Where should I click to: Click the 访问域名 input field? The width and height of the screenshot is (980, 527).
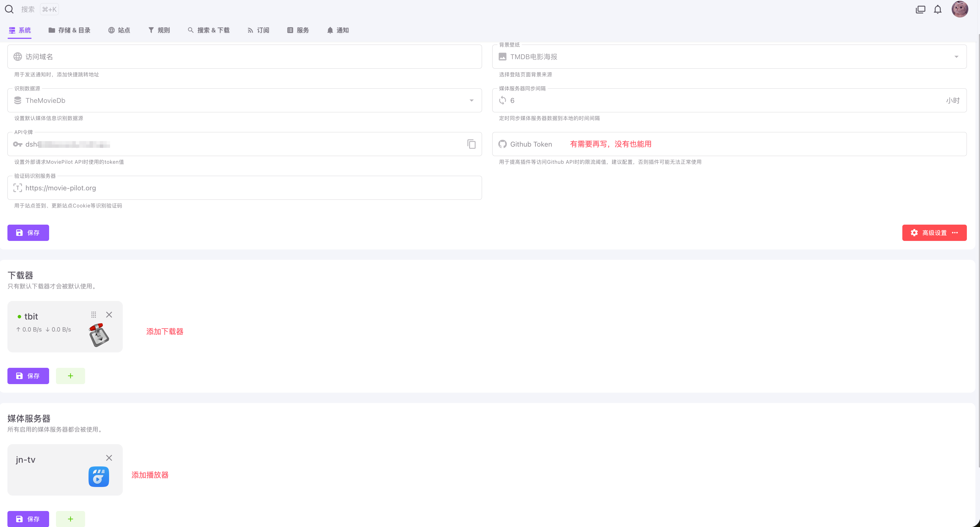click(x=244, y=57)
